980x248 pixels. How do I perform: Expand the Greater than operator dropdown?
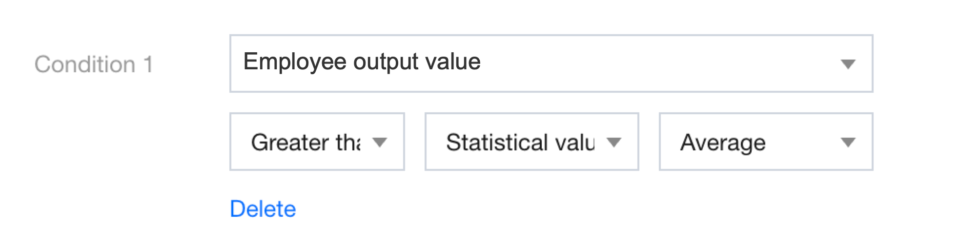[x=317, y=142]
